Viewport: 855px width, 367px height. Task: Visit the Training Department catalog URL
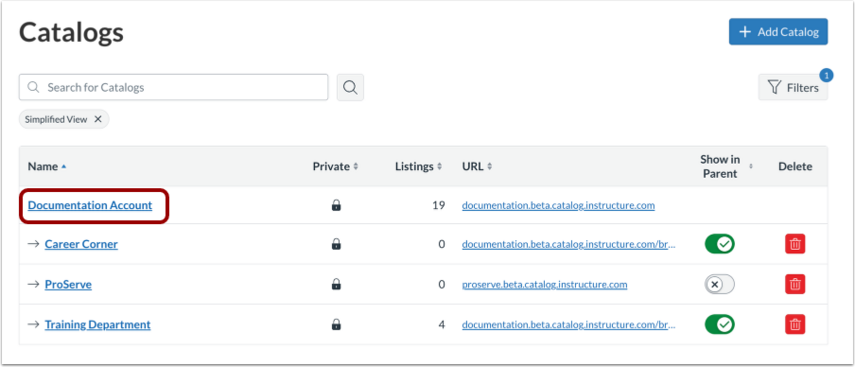[x=569, y=324]
